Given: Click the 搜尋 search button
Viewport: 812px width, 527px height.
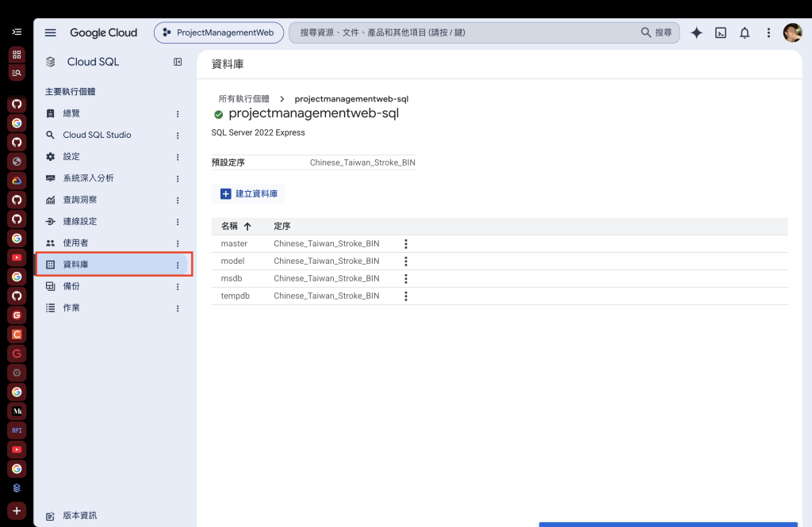Looking at the screenshot, I should [x=657, y=32].
